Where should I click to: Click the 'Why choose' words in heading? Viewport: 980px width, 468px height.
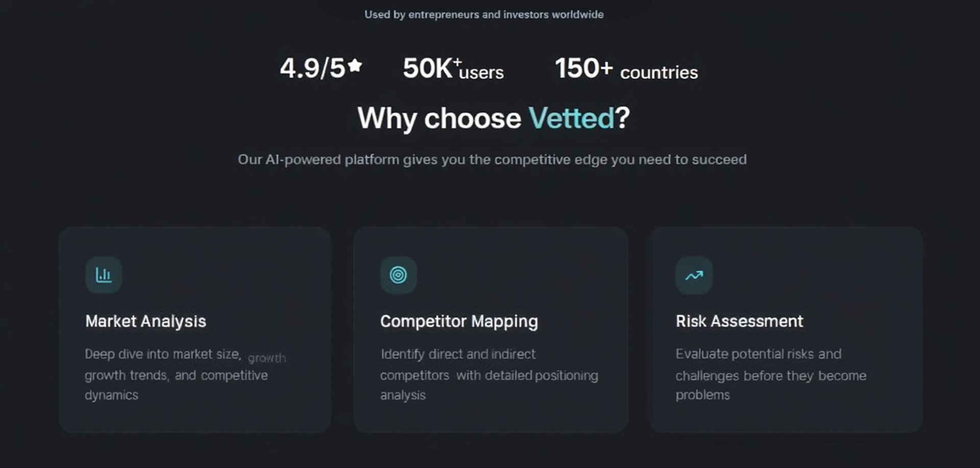pyautogui.click(x=439, y=118)
